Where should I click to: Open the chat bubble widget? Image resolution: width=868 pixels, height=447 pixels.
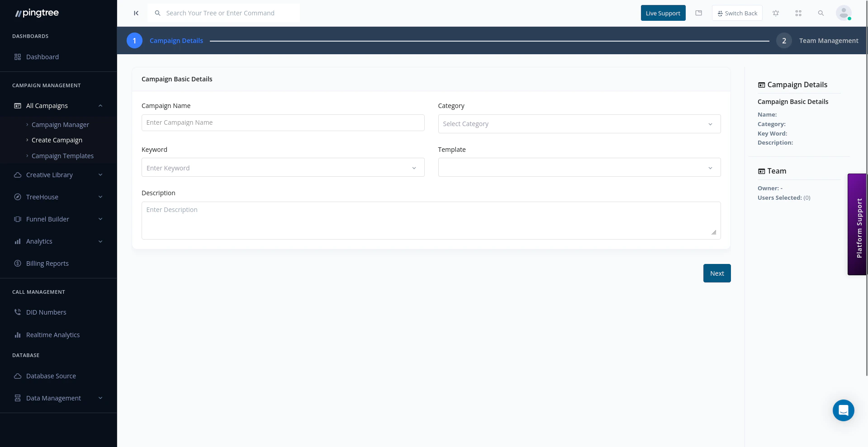click(844, 410)
